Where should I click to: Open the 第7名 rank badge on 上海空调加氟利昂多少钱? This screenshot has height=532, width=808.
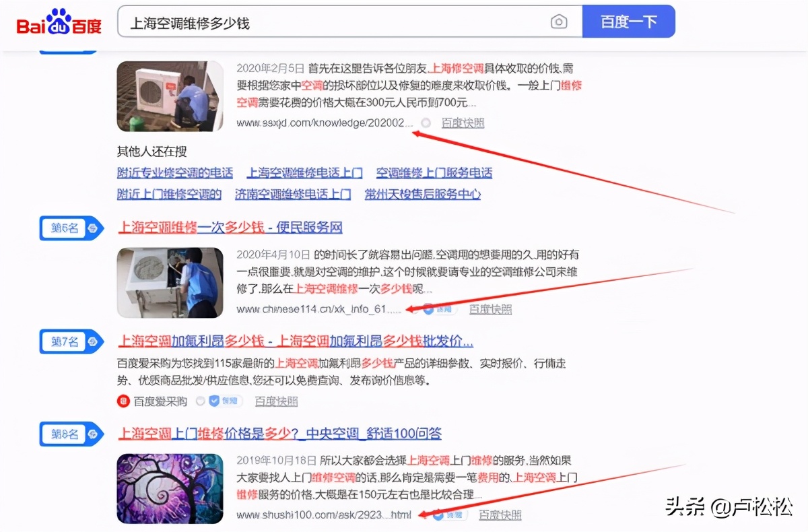[x=71, y=341]
